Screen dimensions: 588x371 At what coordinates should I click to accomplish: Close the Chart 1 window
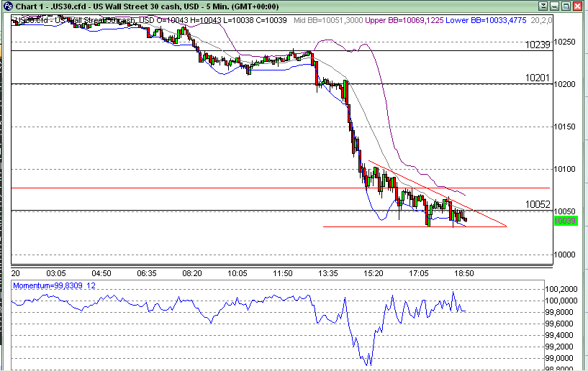pyautogui.click(x=578, y=6)
